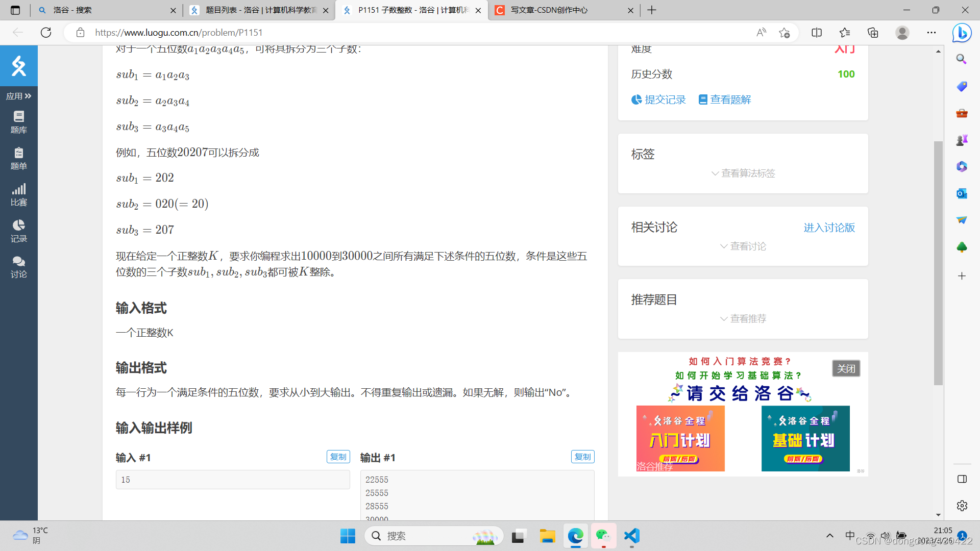This screenshot has width=980, height=551.
Task: Close the ad with 关闭 button
Action: click(x=846, y=368)
